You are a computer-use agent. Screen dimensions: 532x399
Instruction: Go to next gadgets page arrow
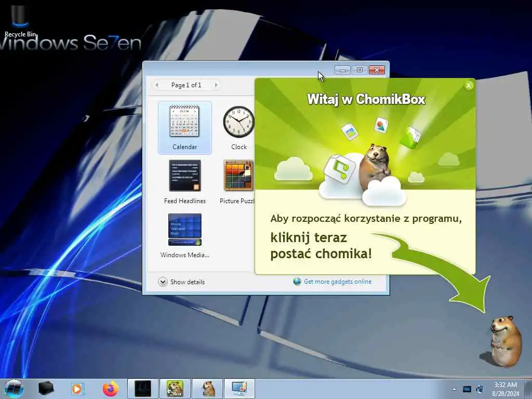point(216,85)
